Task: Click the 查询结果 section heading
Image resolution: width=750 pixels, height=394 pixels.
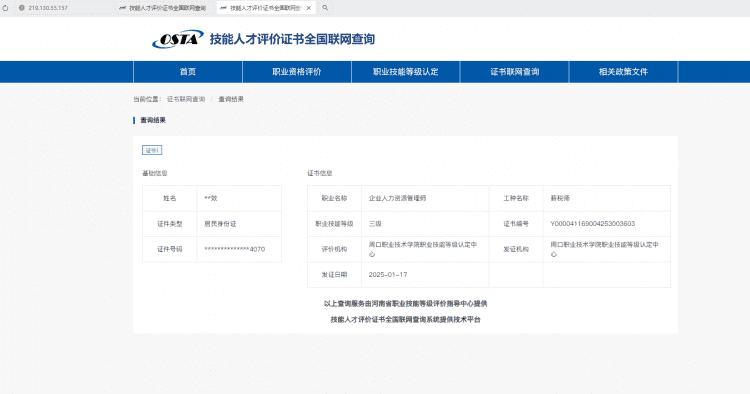Action: click(x=153, y=120)
